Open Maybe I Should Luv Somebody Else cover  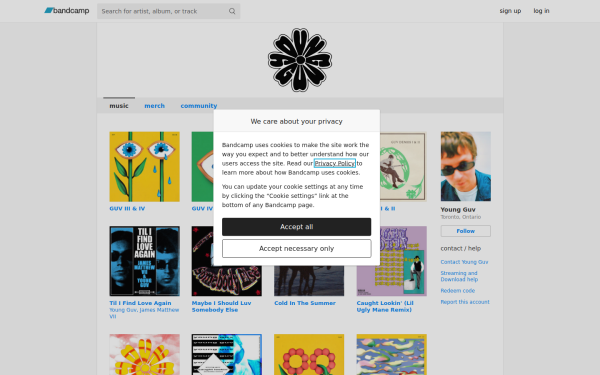pyautogui.click(x=227, y=281)
